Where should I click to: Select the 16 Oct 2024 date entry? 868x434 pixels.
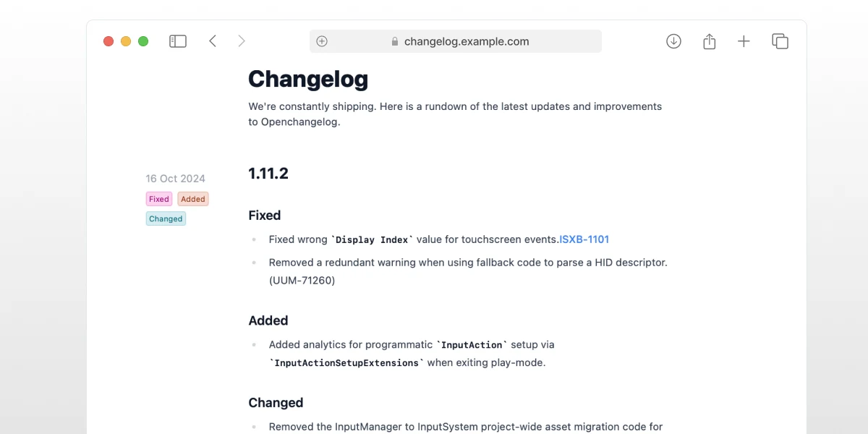pyautogui.click(x=175, y=178)
